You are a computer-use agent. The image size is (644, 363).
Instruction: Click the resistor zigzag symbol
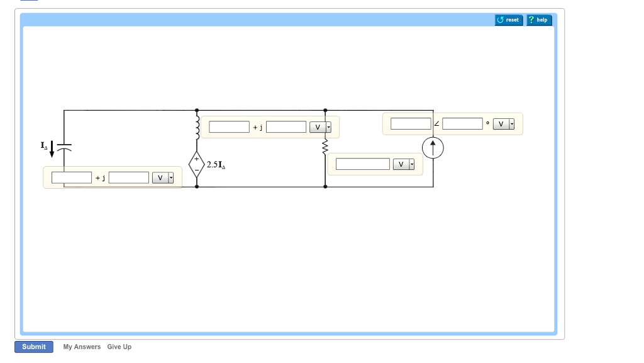tap(325, 146)
